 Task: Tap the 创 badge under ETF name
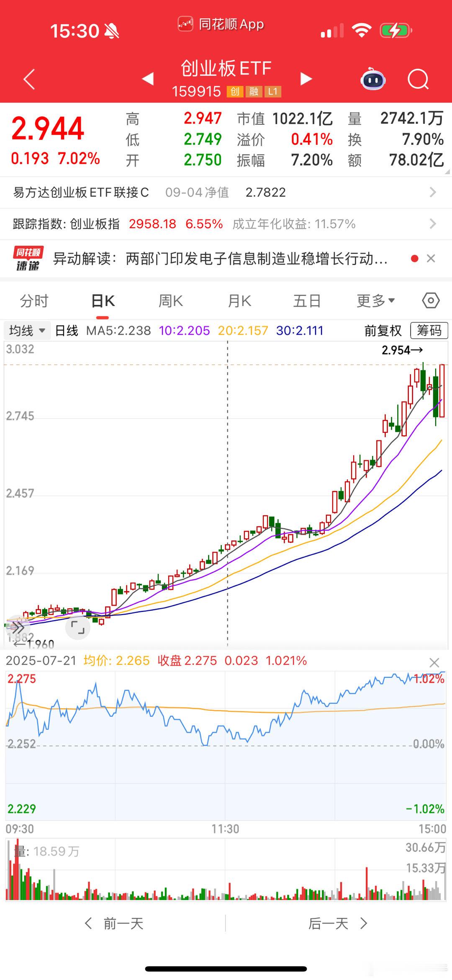[235, 91]
